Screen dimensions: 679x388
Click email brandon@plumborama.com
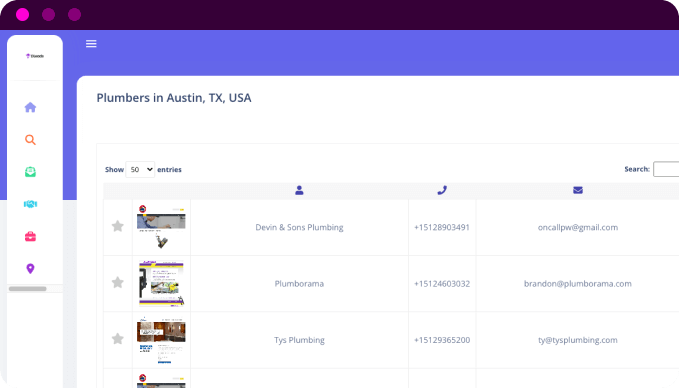(x=578, y=284)
